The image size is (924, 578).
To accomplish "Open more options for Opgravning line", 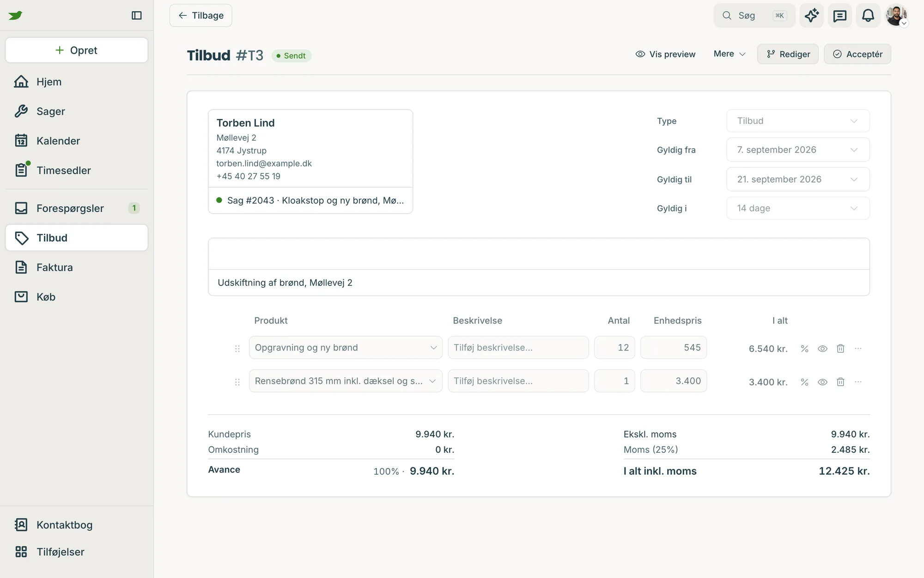I will (858, 349).
